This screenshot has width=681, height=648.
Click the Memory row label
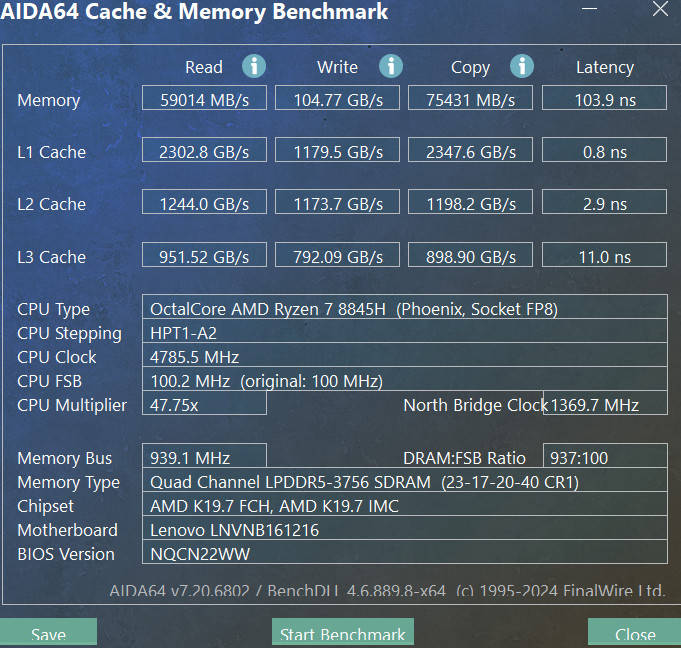click(49, 101)
